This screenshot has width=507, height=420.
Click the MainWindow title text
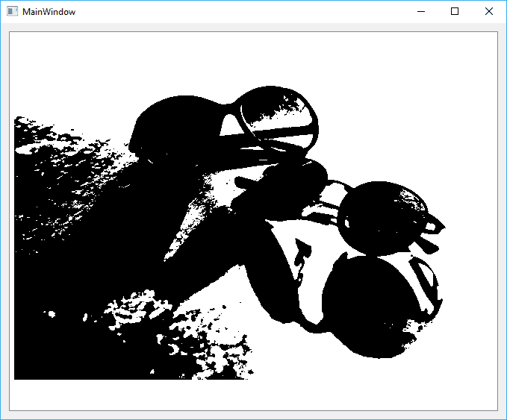tap(49, 13)
